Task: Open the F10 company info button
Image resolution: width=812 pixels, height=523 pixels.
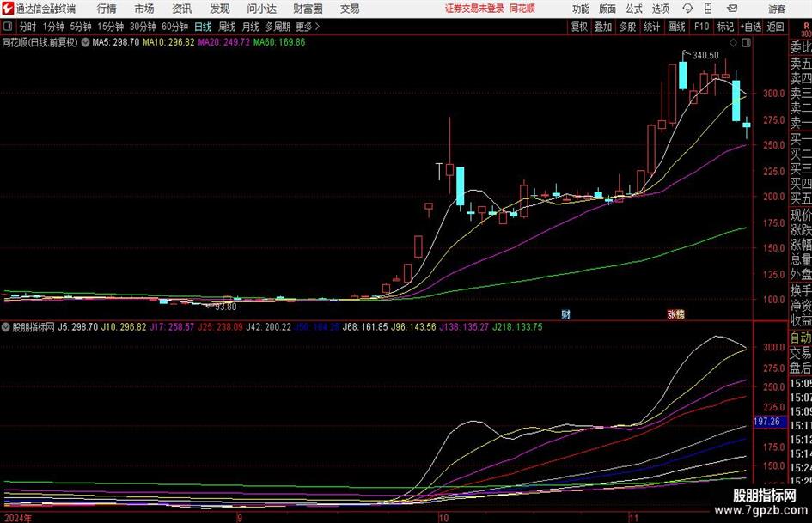Action: tap(701, 27)
